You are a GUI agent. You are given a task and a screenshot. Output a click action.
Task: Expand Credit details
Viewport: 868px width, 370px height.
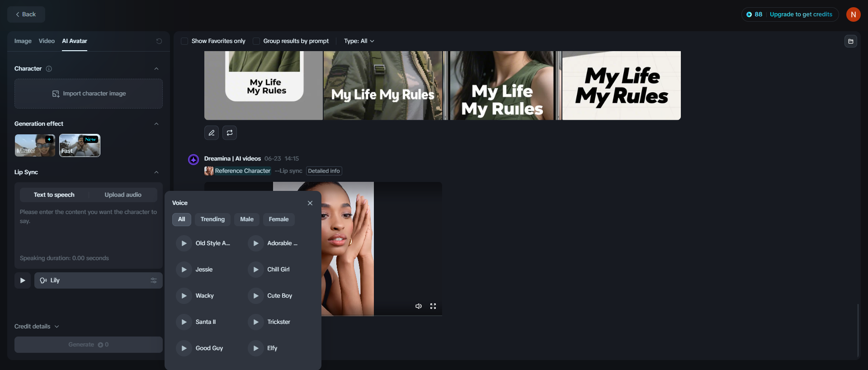coord(37,327)
